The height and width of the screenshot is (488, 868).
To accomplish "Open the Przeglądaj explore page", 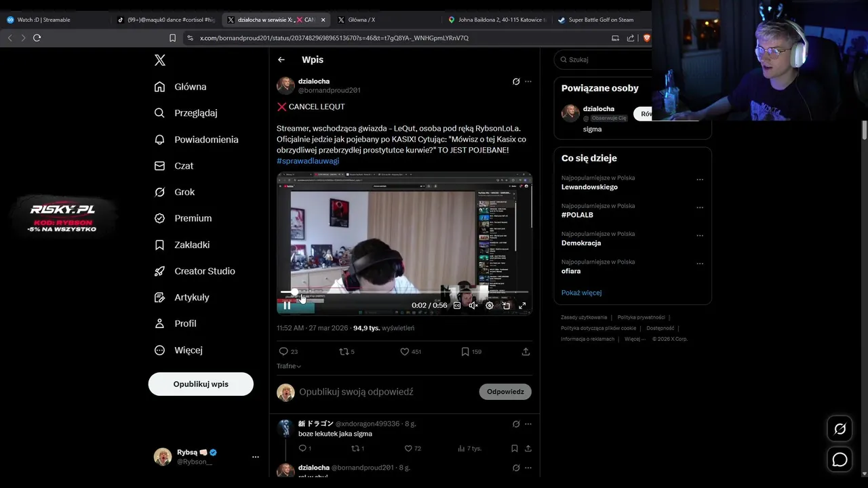I will 186,113.
